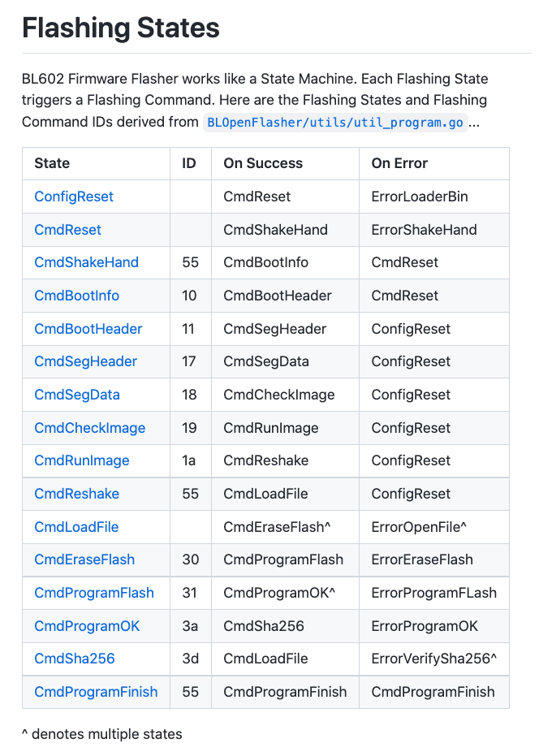Viewport: 539px width, 756px height.
Task: Open the CmdProgramFlash link
Action: (x=94, y=593)
